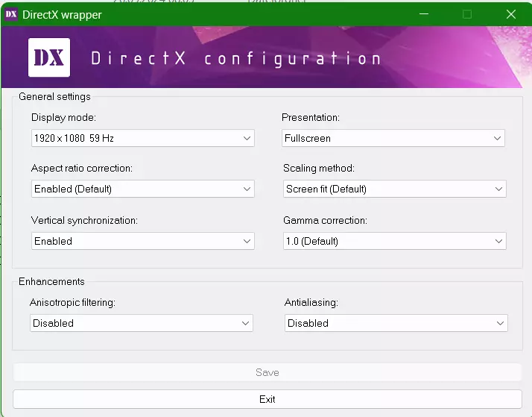Click the 'Scaling method:' label
The height and width of the screenshot is (417, 532).
319,168
